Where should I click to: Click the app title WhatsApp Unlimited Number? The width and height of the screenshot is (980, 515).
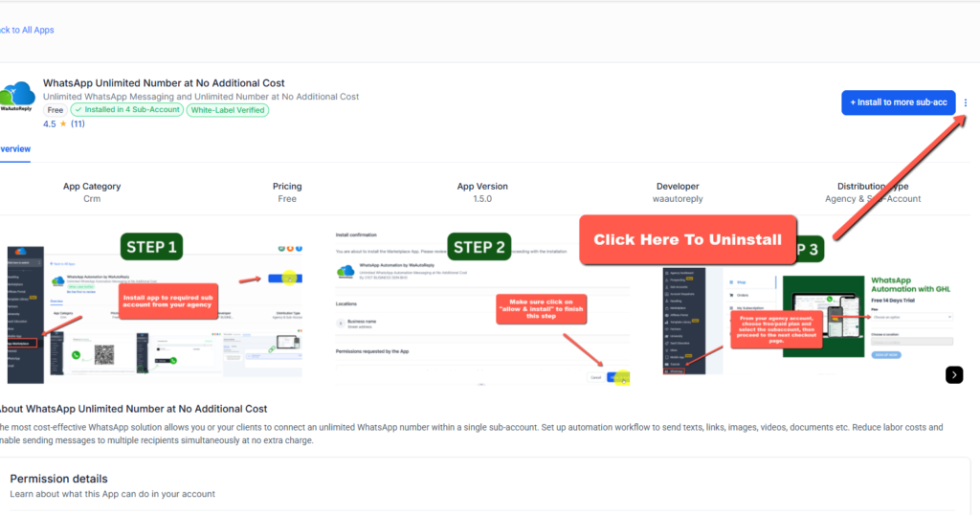coord(164,83)
